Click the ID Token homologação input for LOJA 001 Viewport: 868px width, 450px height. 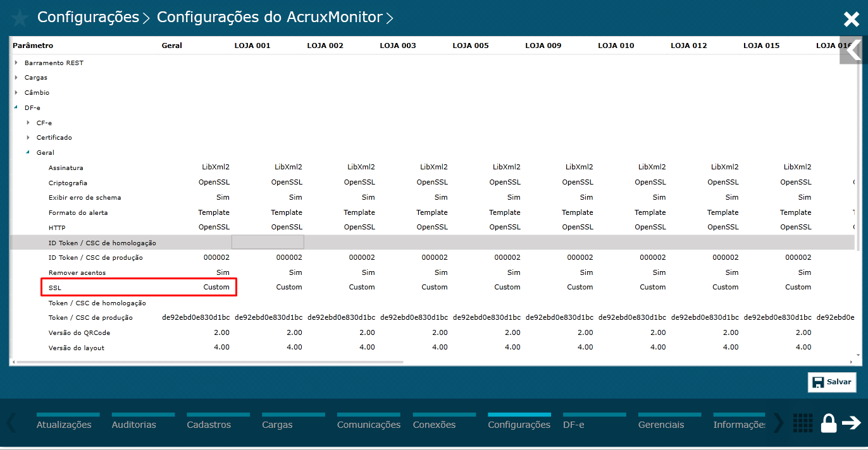[268, 242]
